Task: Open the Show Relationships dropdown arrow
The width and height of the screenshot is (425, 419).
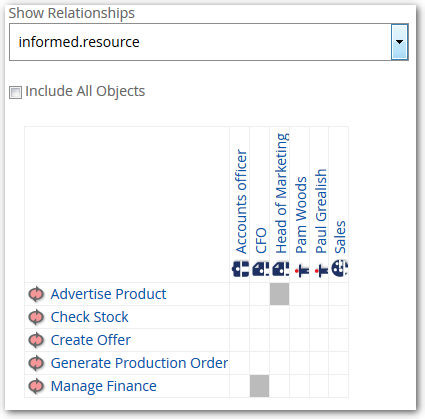Action: [399, 42]
